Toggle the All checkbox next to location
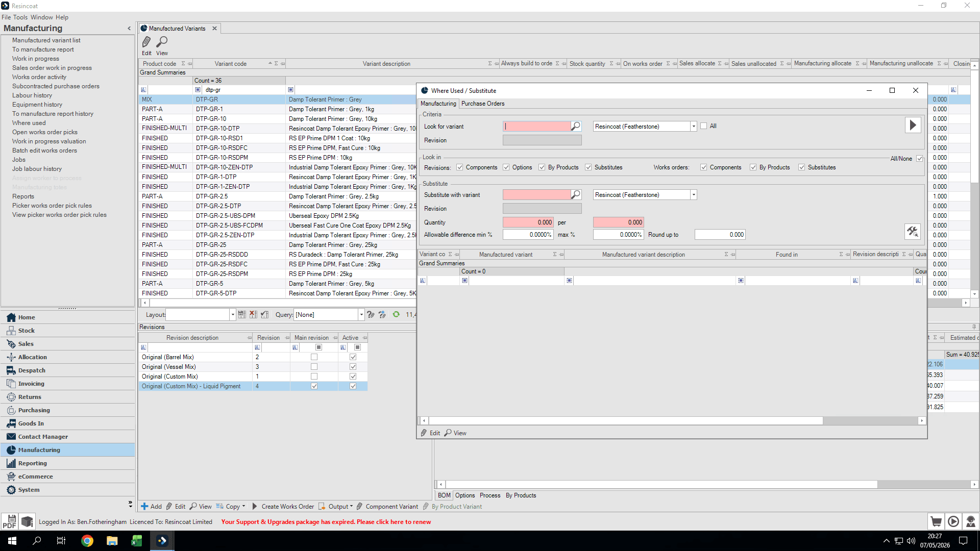Image resolution: width=980 pixels, height=551 pixels. click(x=704, y=126)
